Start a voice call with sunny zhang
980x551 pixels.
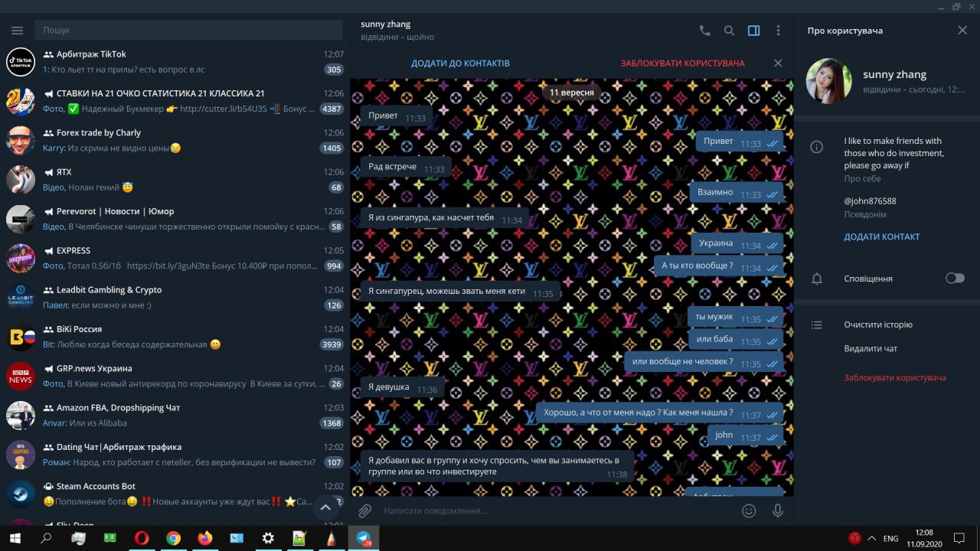[x=705, y=31]
